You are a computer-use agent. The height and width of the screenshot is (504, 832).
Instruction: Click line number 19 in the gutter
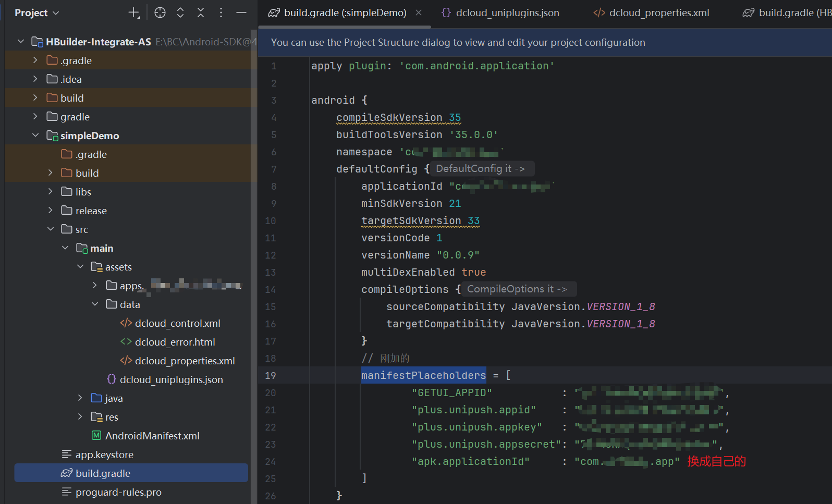click(271, 376)
